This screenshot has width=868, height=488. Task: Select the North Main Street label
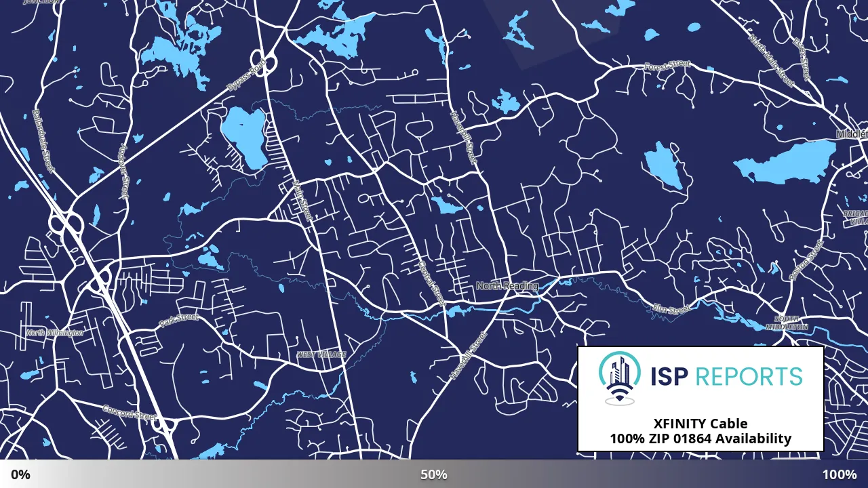771,60
